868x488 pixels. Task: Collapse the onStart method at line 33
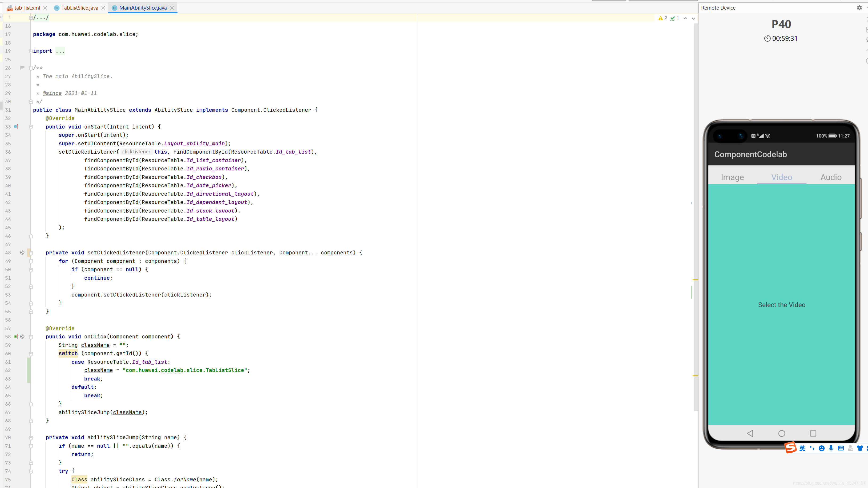pos(31,127)
